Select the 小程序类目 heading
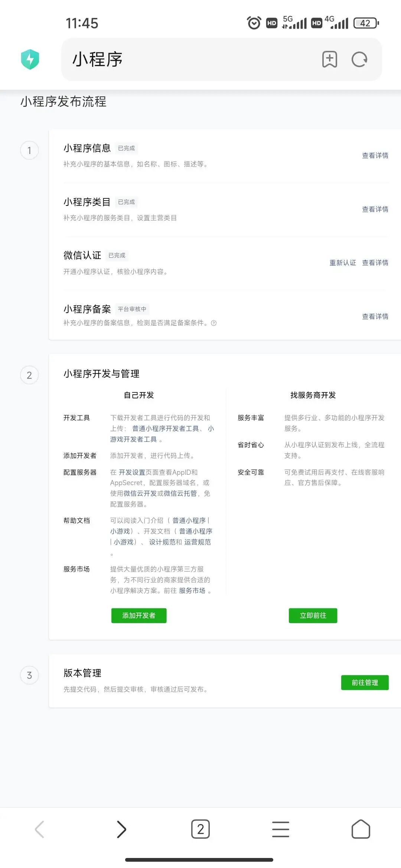The image size is (401, 868). point(87,202)
